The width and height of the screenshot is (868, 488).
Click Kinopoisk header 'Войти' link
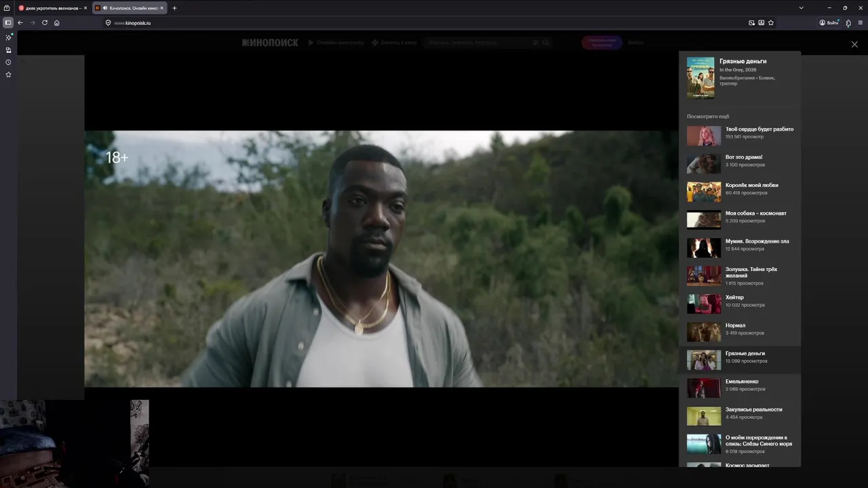635,43
